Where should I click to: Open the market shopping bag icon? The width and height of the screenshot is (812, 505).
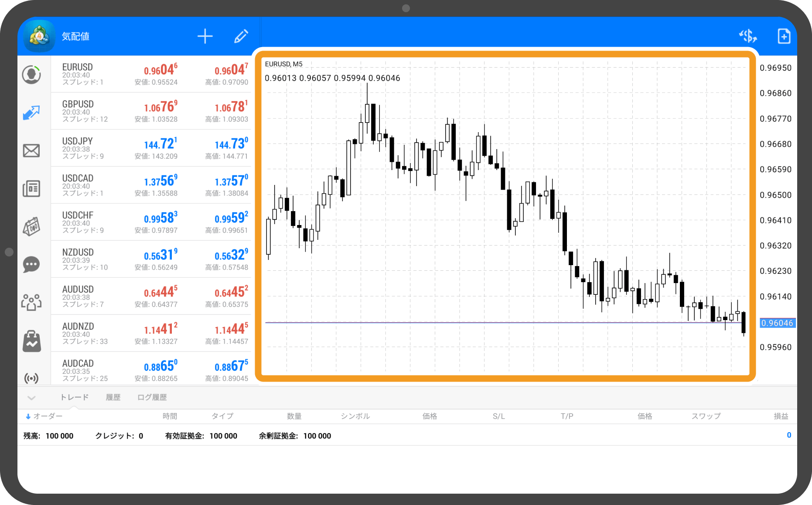[31, 341]
